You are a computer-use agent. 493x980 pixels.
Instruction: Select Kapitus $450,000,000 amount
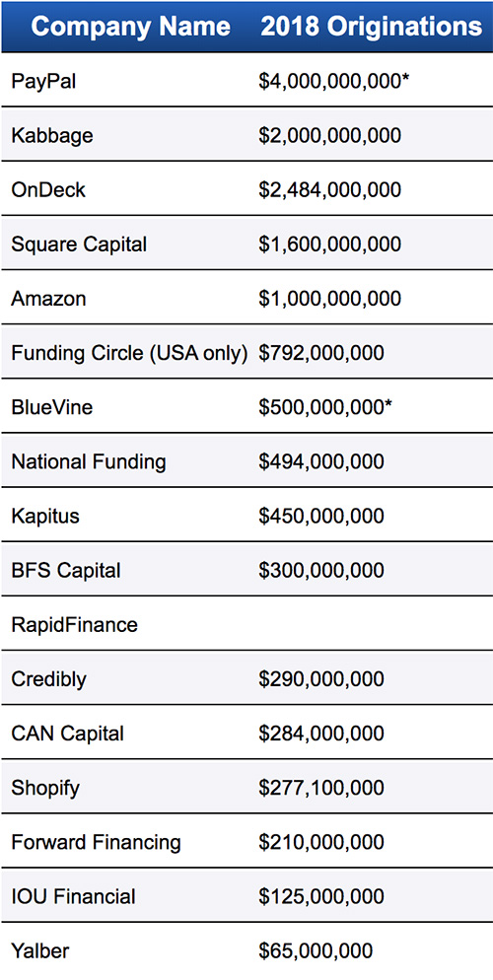pyautogui.click(x=321, y=516)
